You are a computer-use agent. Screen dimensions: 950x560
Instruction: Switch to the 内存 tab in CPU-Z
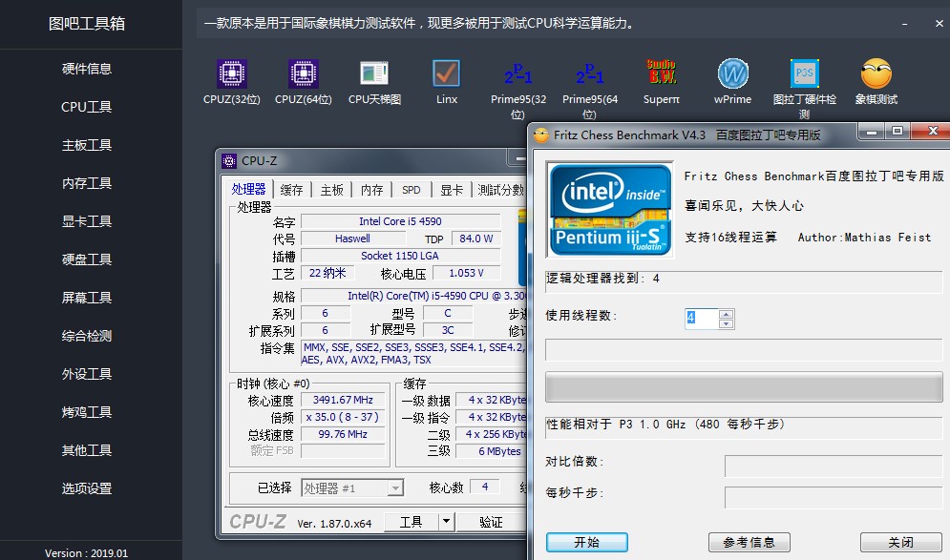(x=372, y=190)
